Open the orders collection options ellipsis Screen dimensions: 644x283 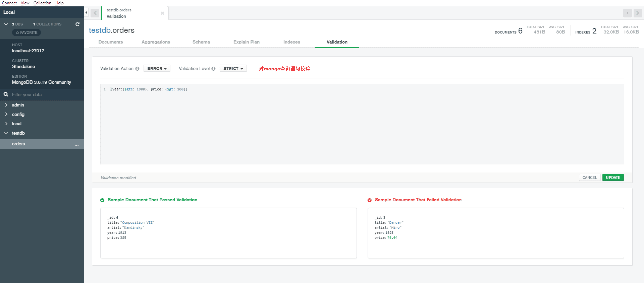click(x=76, y=144)
